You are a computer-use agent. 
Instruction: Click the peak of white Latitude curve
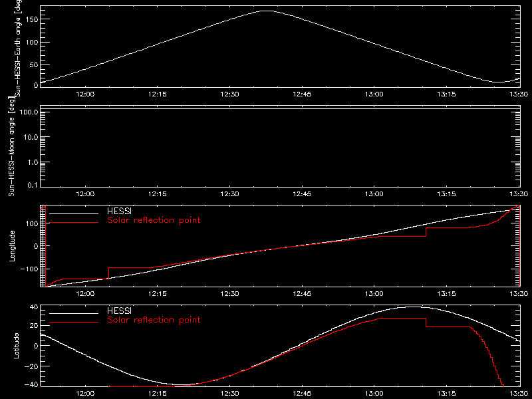(412, 307)
